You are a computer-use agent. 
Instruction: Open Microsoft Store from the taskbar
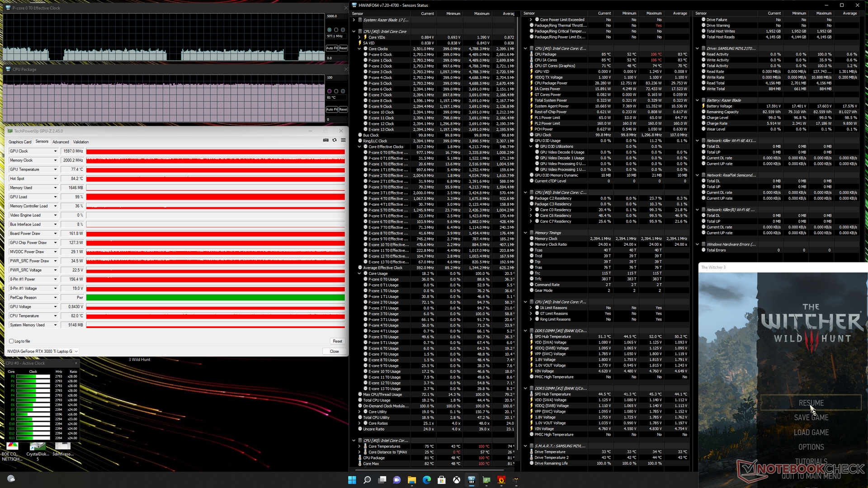point(442,480)
